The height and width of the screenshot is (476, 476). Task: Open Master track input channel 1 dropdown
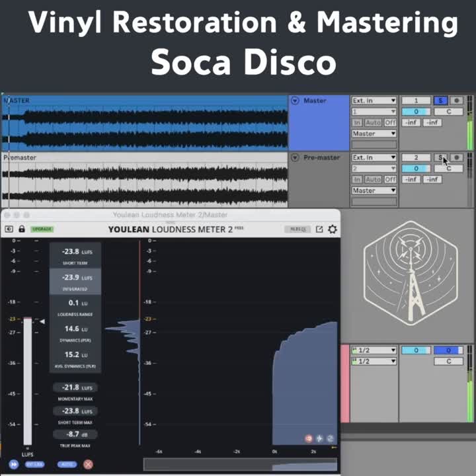click(374, 112)
